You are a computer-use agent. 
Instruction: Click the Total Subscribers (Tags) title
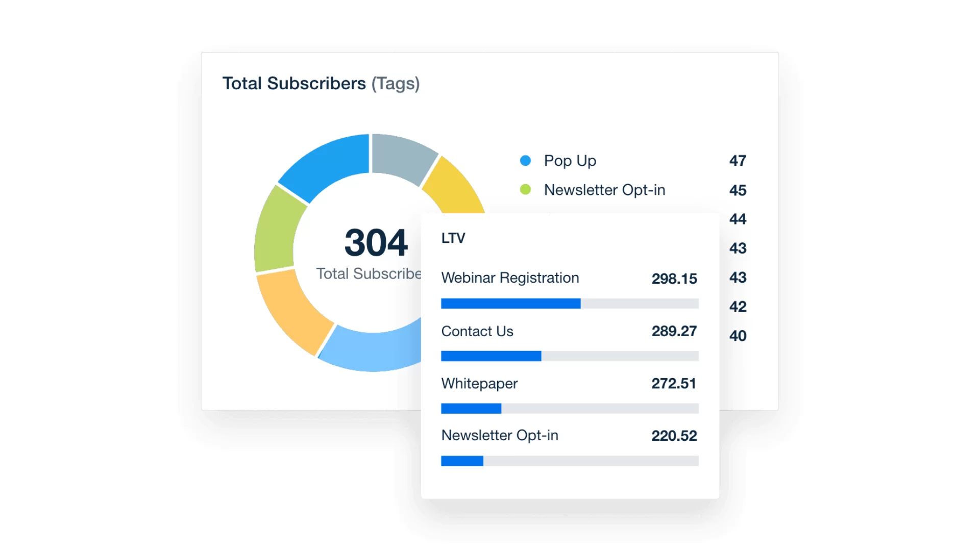pos(321,84)
